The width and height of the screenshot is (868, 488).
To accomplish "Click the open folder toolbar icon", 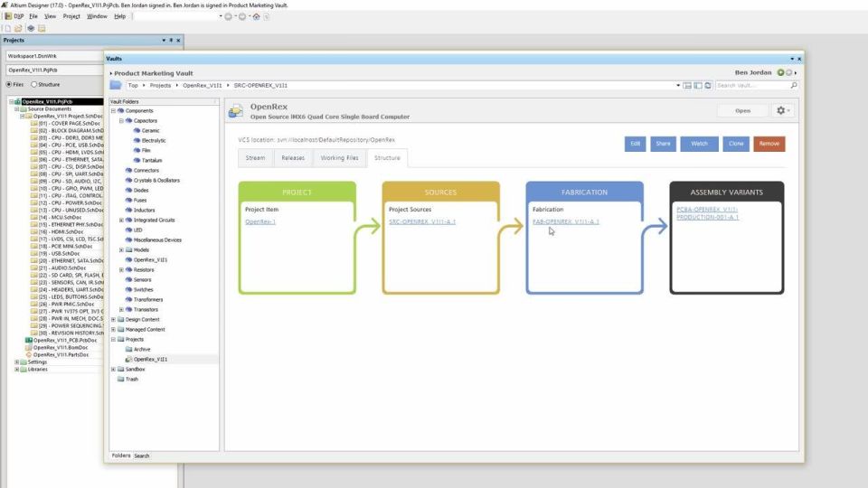I will click(x=18, y=28).
